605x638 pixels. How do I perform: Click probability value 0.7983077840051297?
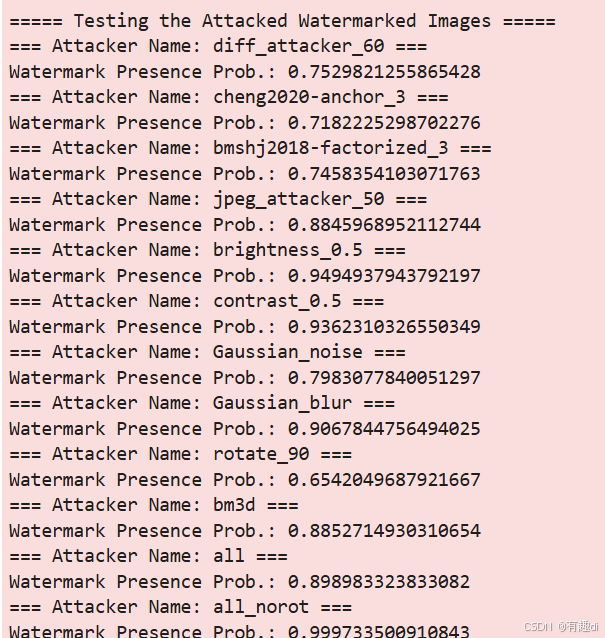tap(384, 378)
